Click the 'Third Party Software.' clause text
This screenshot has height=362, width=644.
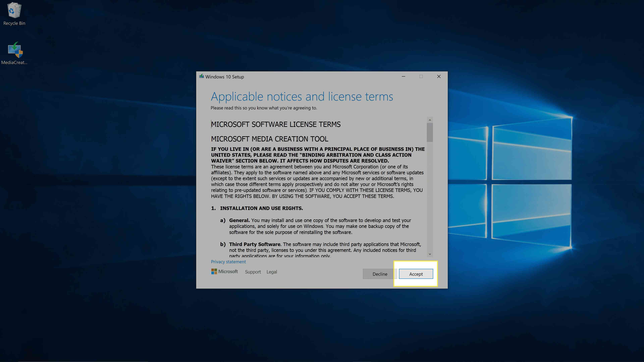coord(255,244)
